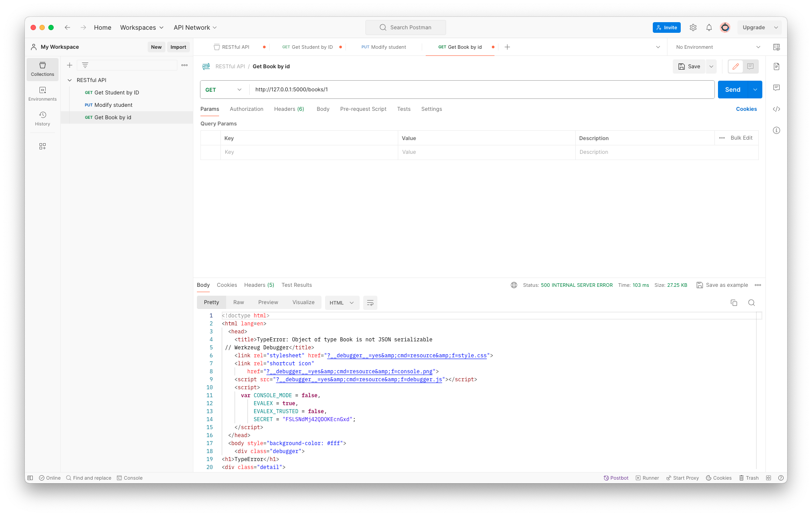812x516 pixels.
Task: Toggle the sidebar from status bar
Action: (x=30, y=478)
